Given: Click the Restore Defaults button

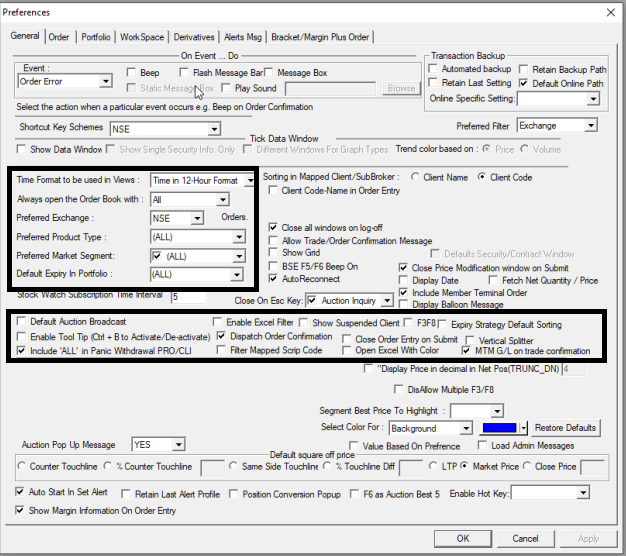Looking at the screenshot, I should [565, 428].
